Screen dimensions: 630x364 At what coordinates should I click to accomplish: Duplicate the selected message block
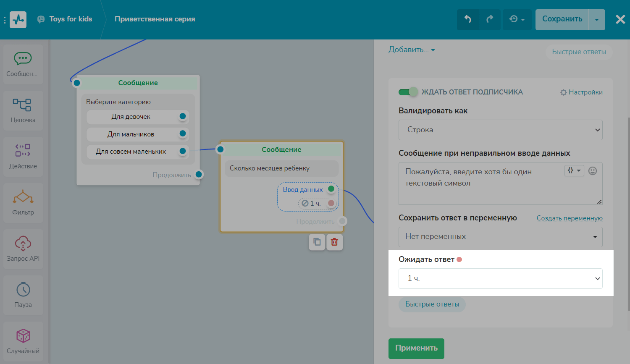coord(317,242)
